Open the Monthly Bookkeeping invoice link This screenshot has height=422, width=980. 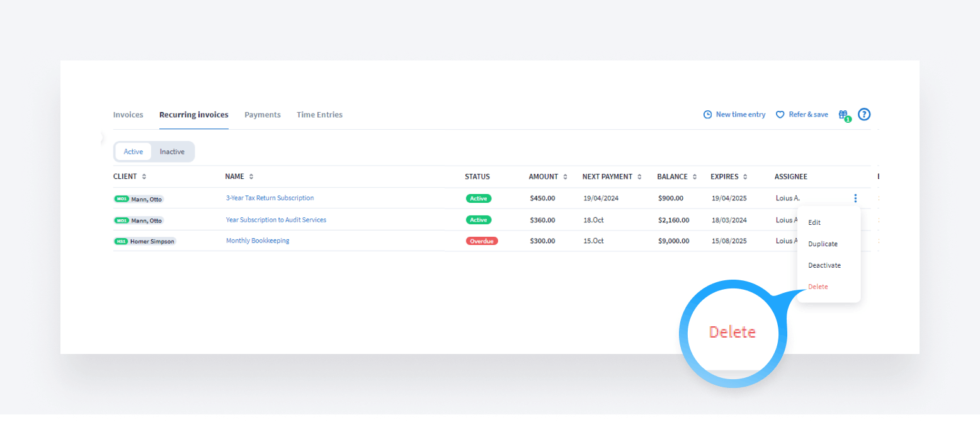click(258, 241)
